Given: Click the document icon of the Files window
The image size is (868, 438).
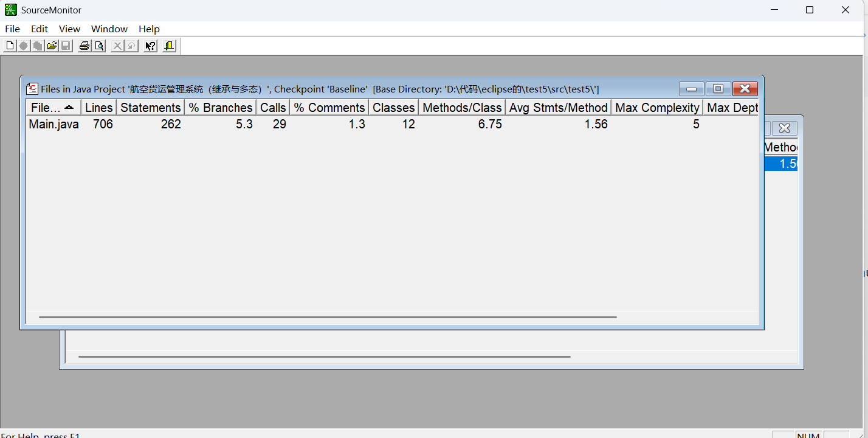Looking at the screenshot, I should 32,89.
